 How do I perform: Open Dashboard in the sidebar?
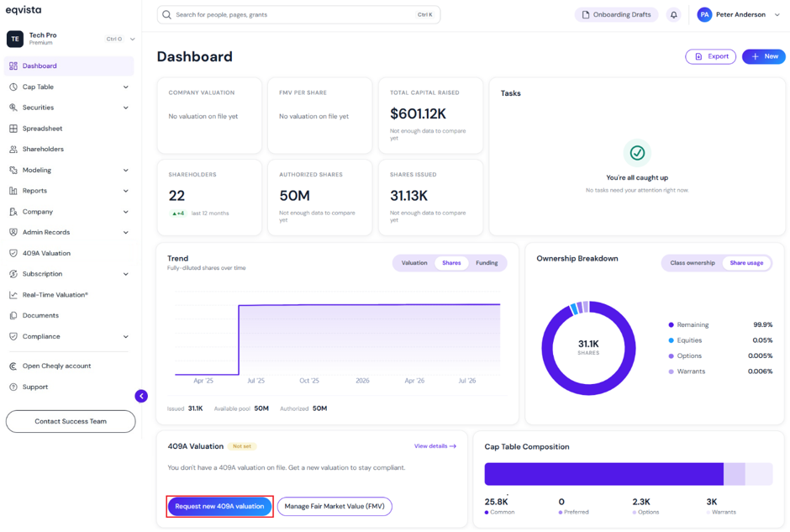[x=69, y=66]
